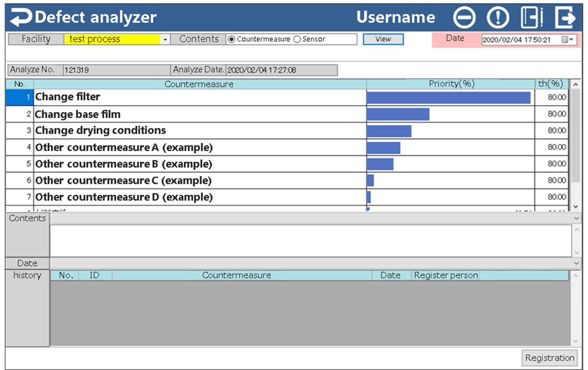The width and height of the screenshot is (588, 370).
Task: Click the Contents text area scroll up arrow
Action: click(576, 230)
